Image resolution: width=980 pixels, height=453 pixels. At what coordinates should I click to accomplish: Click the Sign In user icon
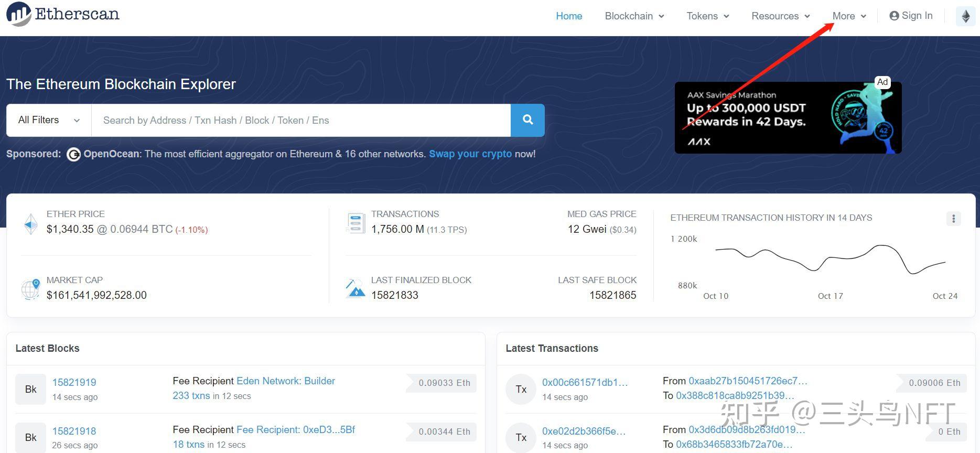(894, 16)
